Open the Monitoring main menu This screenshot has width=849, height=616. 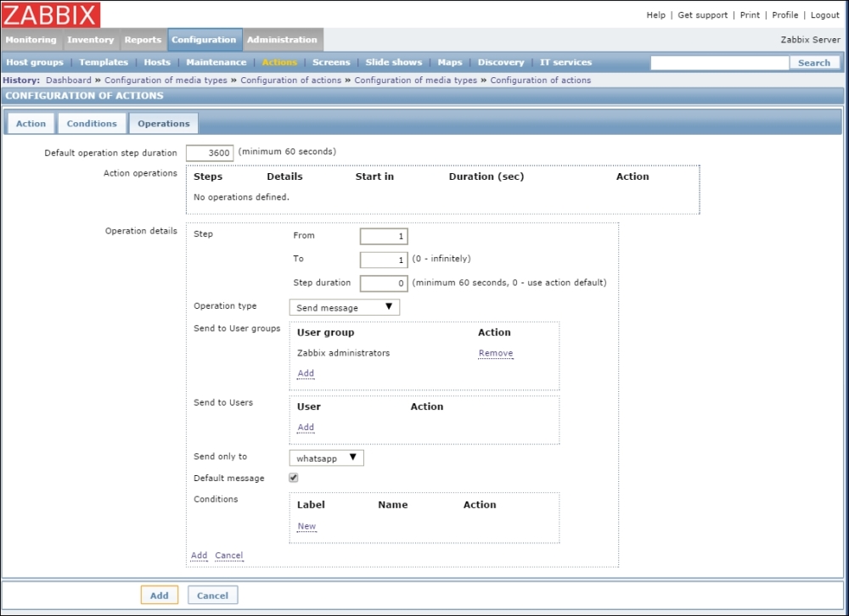click(31, 40)
